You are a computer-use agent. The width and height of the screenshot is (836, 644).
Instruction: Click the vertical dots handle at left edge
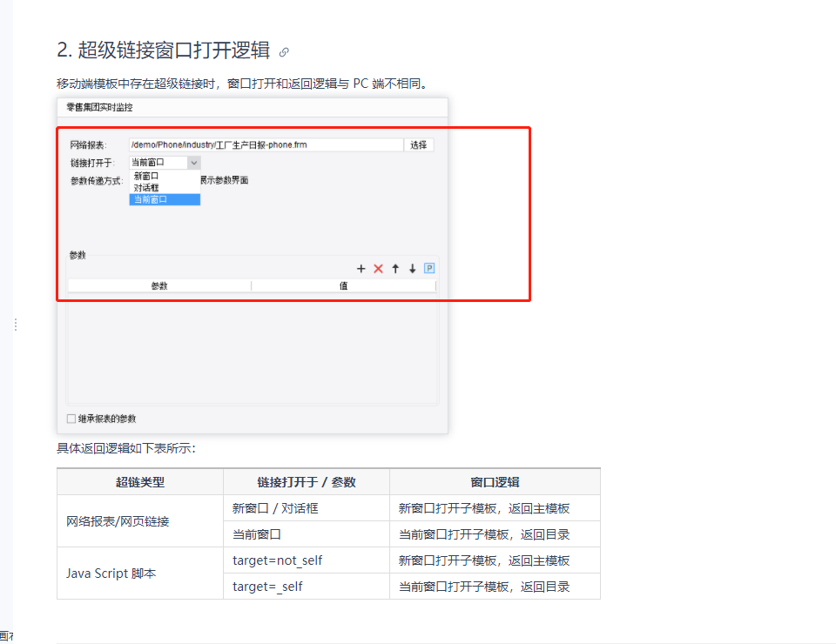tap(16, 325)
